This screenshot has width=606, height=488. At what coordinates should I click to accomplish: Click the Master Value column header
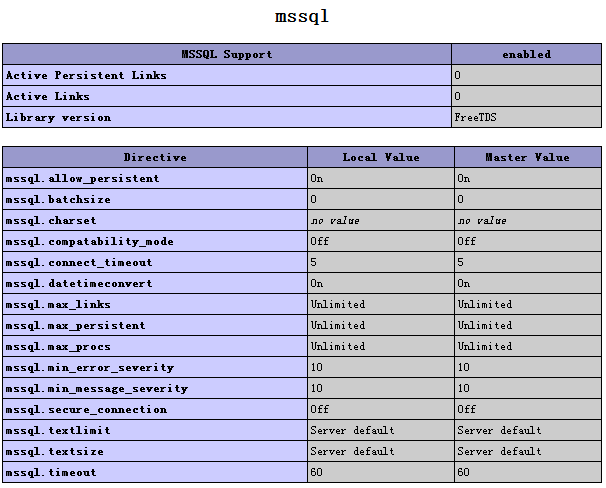pos(528,157)
